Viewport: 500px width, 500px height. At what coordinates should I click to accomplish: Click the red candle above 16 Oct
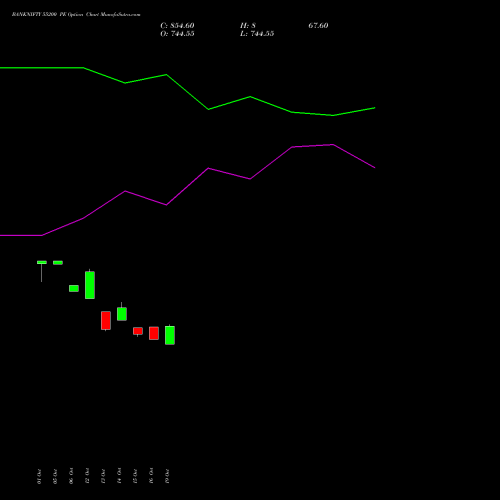coord(154,333)
